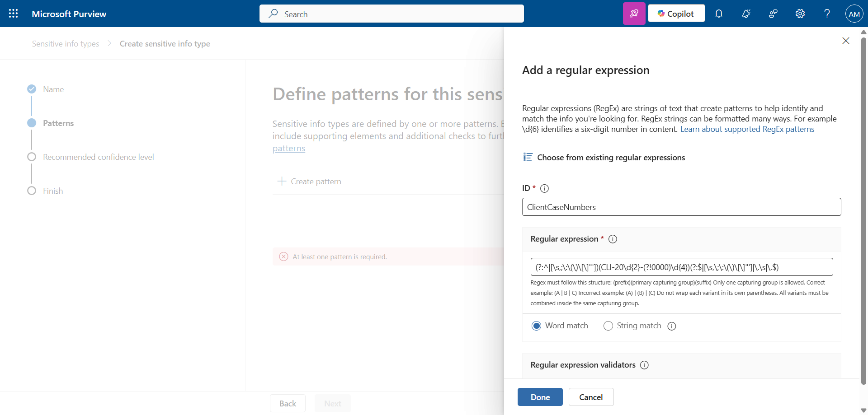Click info icon beside Regular expression validators
Viewport: 868px width, 415px height.
[x=644, y=365]
